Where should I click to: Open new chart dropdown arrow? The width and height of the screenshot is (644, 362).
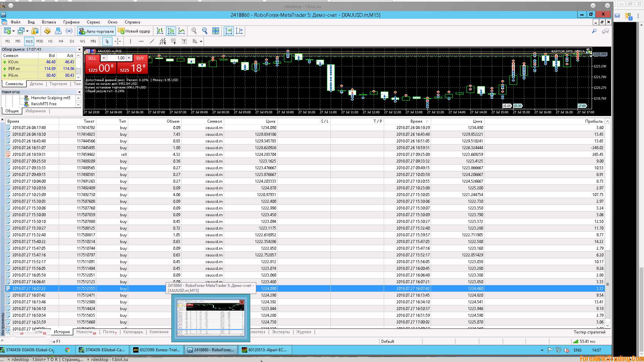(x=13, y=31)
